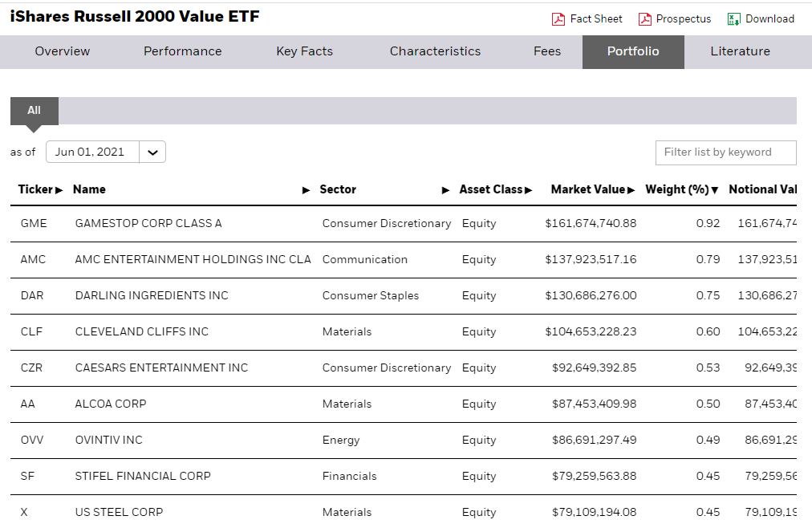812x528 pixels.
Task: Sort by Name column arrow
Action: [306, 190]
